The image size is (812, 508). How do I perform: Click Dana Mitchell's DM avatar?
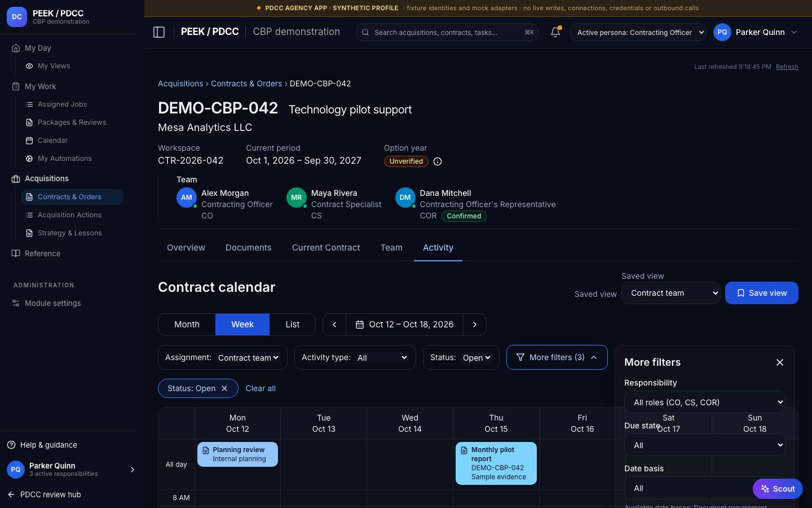[405, 198]
